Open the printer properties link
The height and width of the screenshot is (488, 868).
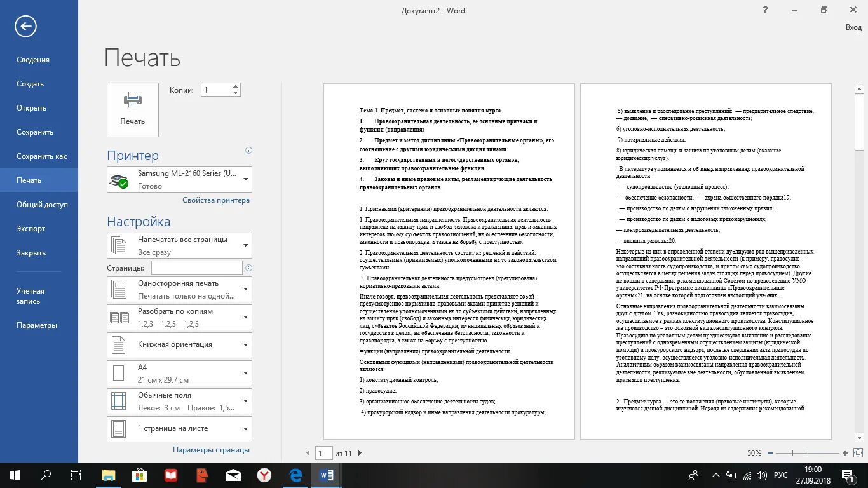216,200
